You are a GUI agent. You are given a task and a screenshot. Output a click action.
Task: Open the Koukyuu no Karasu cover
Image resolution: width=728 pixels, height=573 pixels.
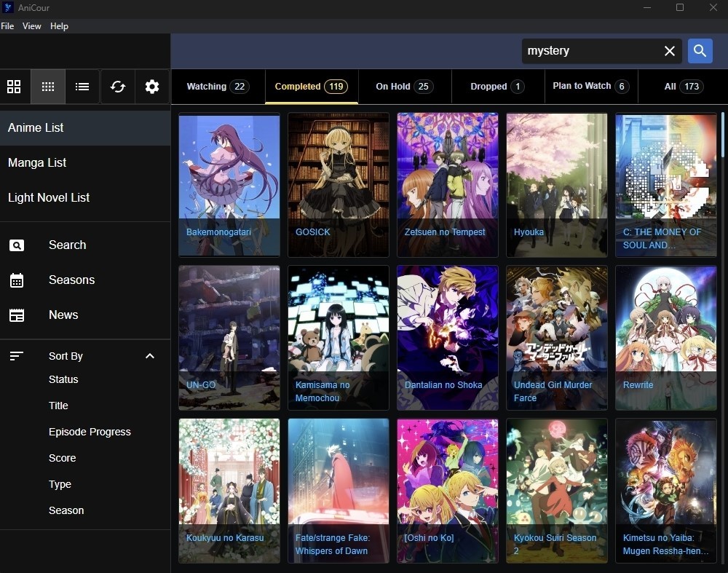click(x=229, y=491)
